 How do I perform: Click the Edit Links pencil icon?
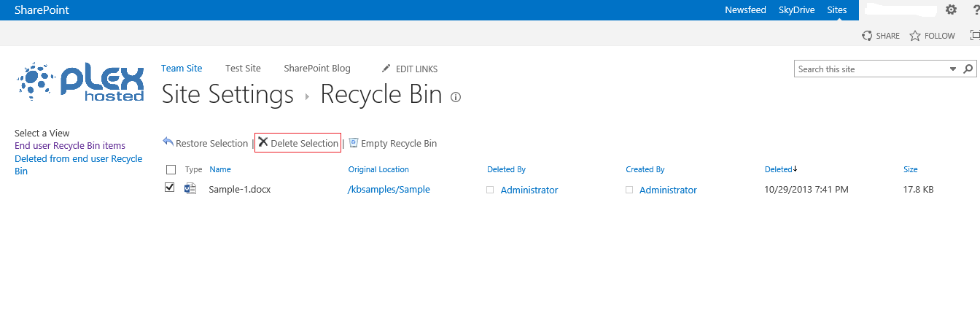386,69
